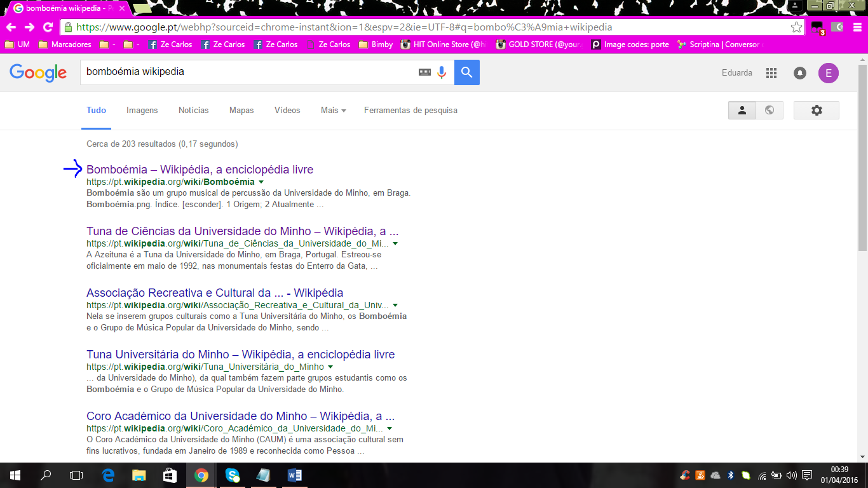Open the Google apps grid
The width and height of the screenshot is (868, 488).
tap(771, 73)
